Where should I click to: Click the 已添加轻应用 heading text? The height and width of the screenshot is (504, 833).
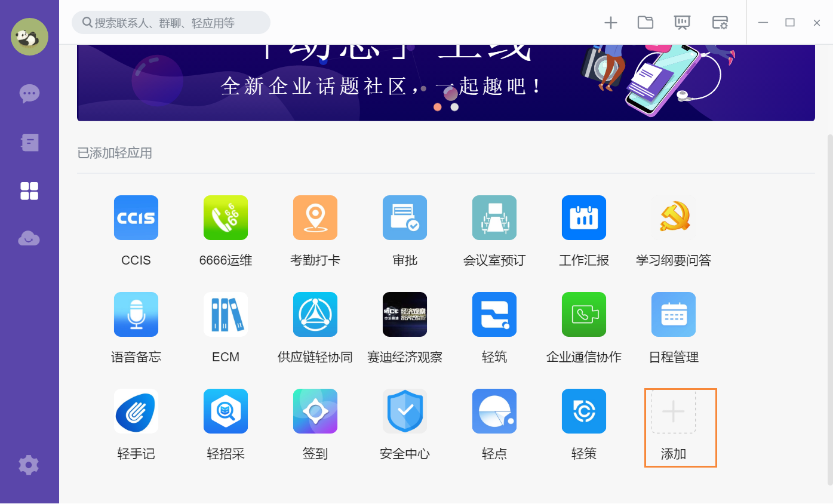(115, 153)
